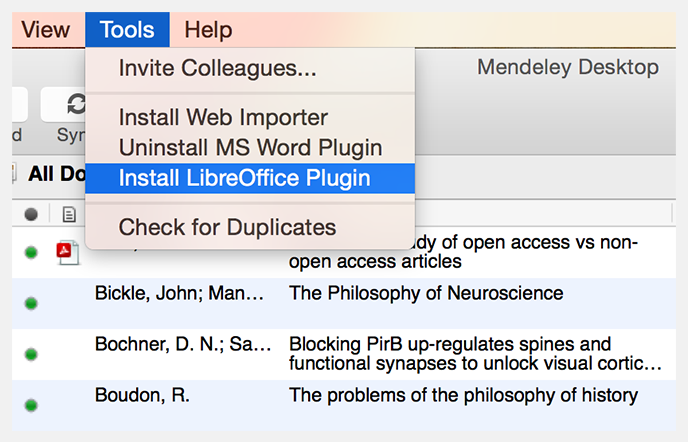Viewport: 688px width, 442px height.
Task: Toggle green unread dot for Bochner row
Action: pyautogui.click(x=31, y=354)
